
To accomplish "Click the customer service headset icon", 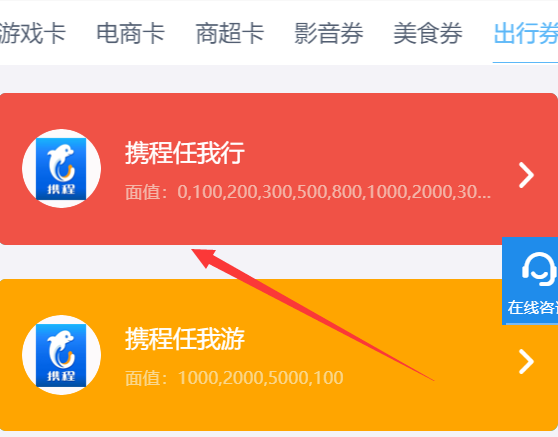I will 539,269.
